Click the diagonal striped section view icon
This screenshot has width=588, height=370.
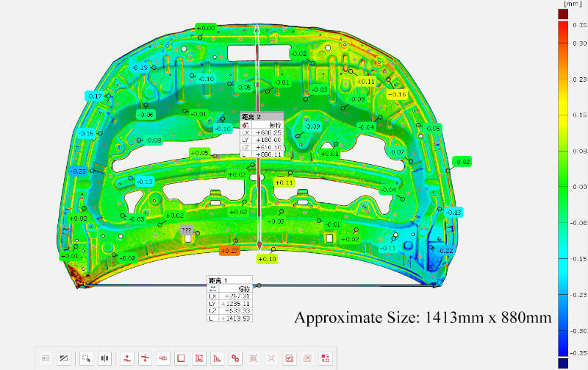tap(64, 358)
